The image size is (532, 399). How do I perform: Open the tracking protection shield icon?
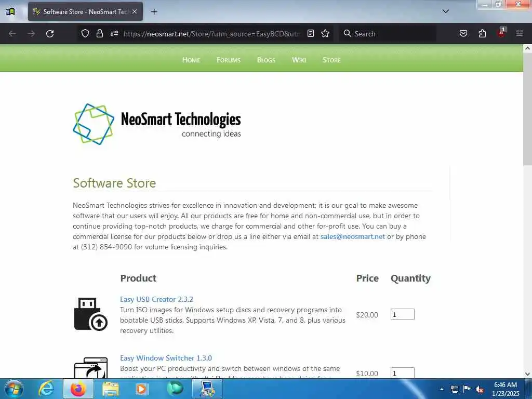click(x=85, y=33)
